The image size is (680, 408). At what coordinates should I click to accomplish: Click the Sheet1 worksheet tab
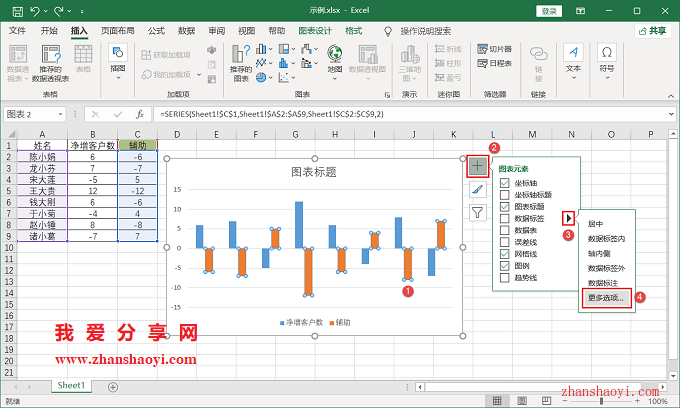[x=71, y=385]
